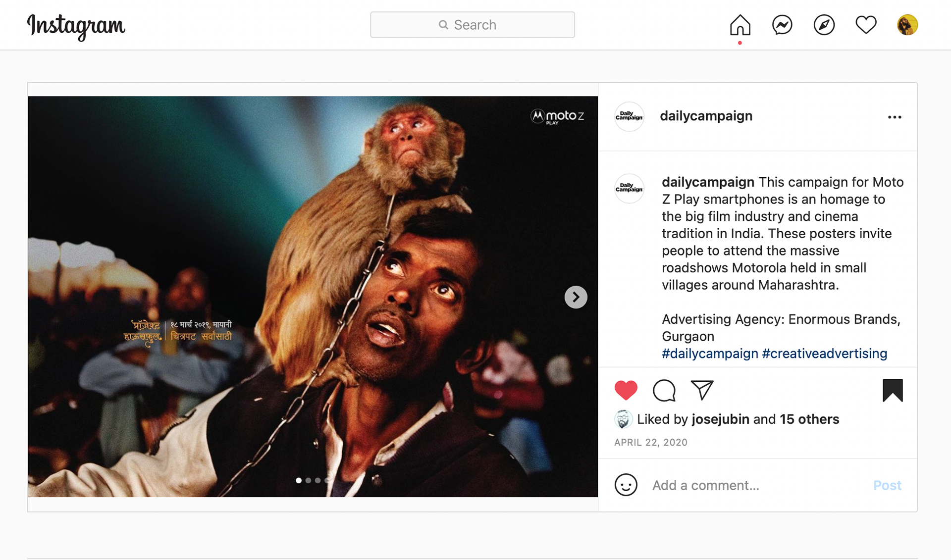Open the #creativeadvertising hashtag

point(824,354)
